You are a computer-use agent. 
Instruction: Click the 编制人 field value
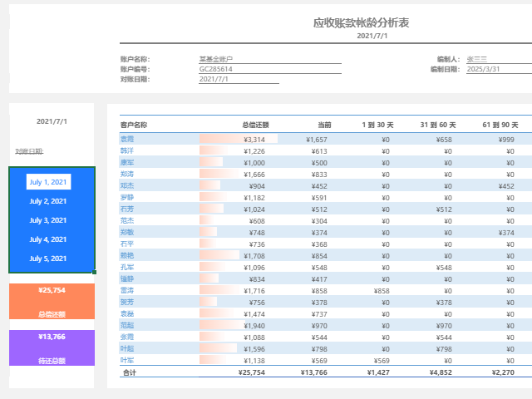[499, 59]
